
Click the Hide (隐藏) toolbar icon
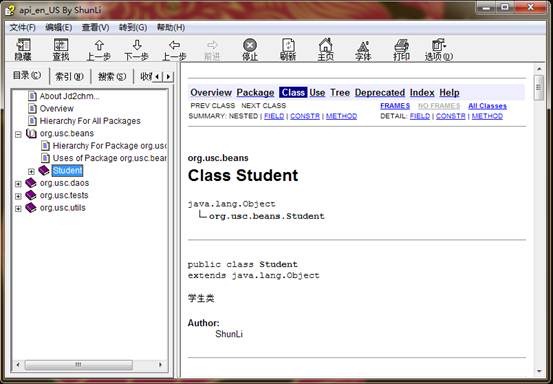(x=23, y=49)
